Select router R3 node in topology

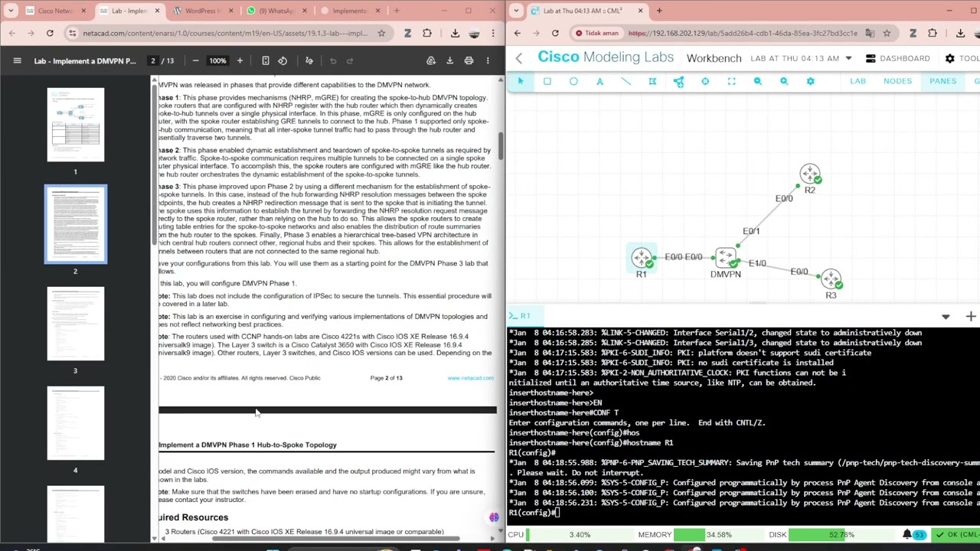pyautogui.click(x=831, y=279)
